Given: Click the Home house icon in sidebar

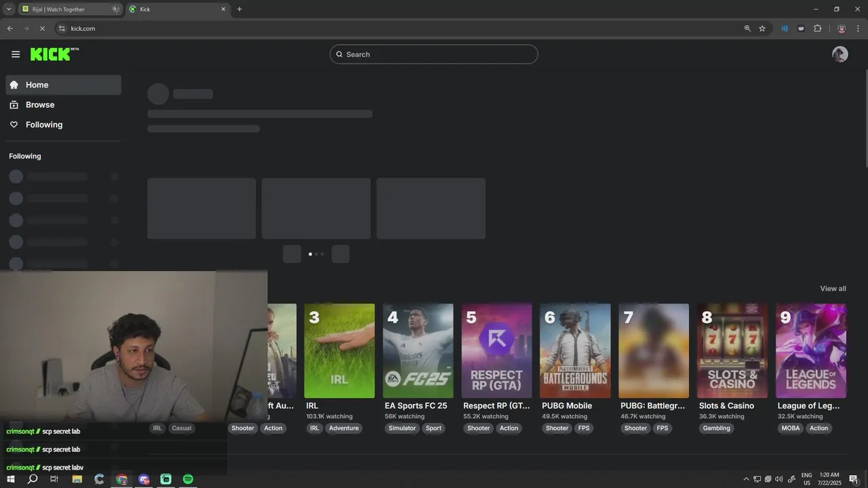Looking at the screenshot, I should tap(14, 85).
